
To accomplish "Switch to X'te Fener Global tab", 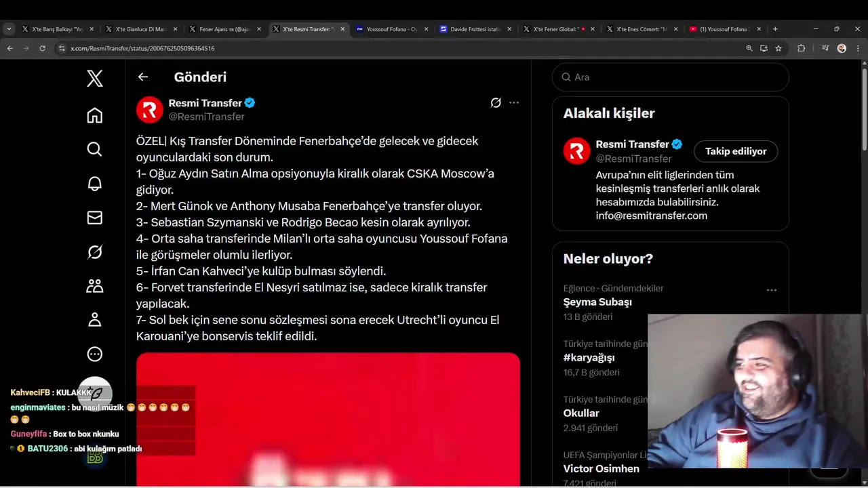I will [x=559, y=29].
